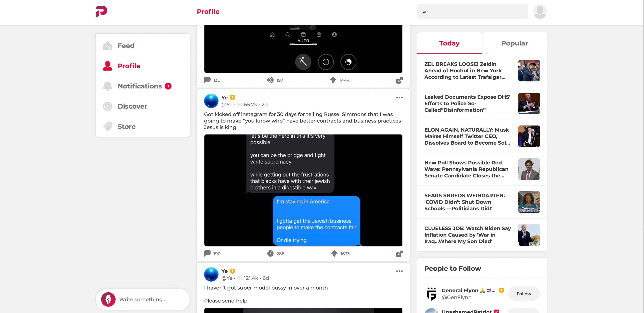Viewport: 644px width, 313px height.
Task: Click the Discover compass icon
Action: click(107, 106)
